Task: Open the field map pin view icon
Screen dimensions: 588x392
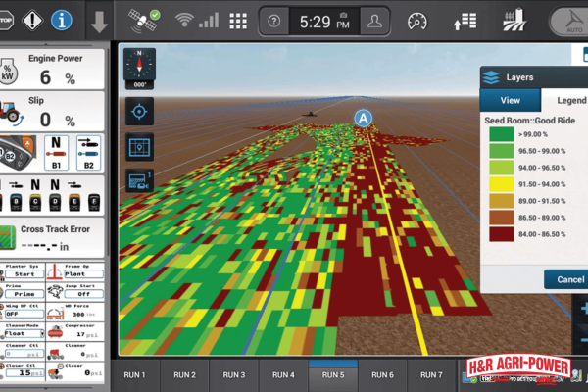Action: (139, 147)
